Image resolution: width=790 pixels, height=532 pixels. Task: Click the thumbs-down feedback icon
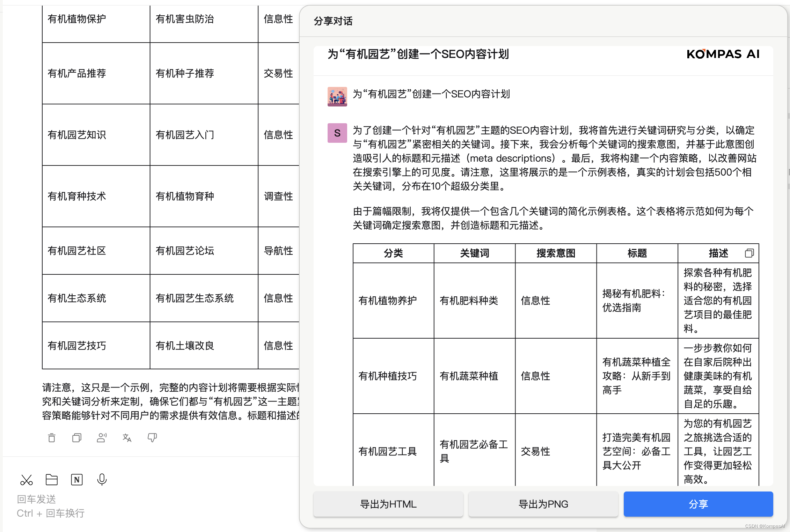click(x=152, y=437)
